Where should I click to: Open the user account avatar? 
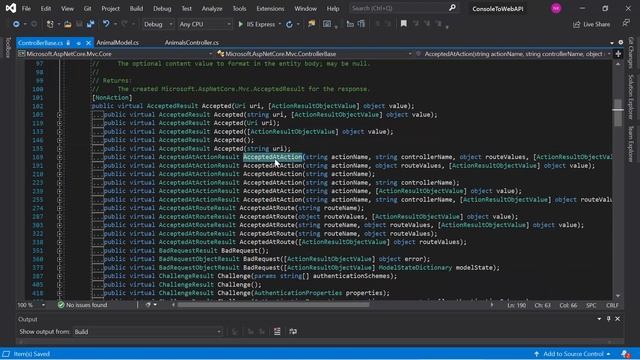(556, 8)
